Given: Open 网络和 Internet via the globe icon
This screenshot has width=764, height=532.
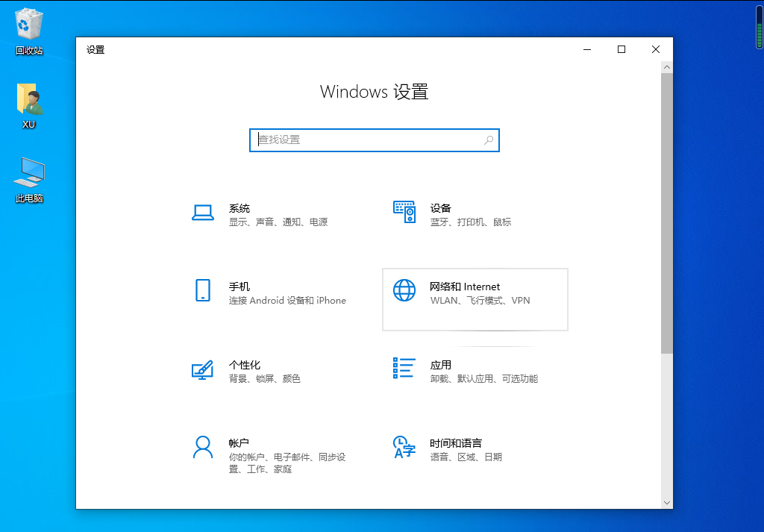Looking at the screenshot, I should (404, 291).
